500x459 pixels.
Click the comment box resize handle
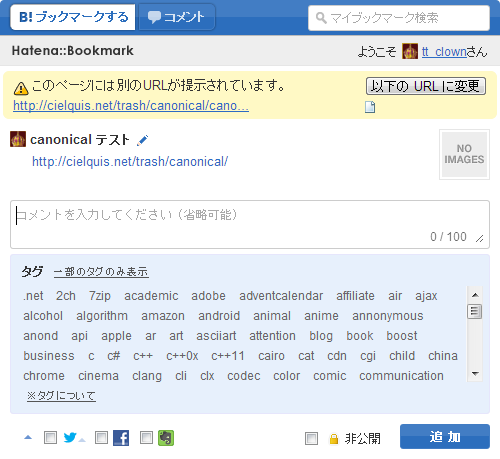coord(479,239)
